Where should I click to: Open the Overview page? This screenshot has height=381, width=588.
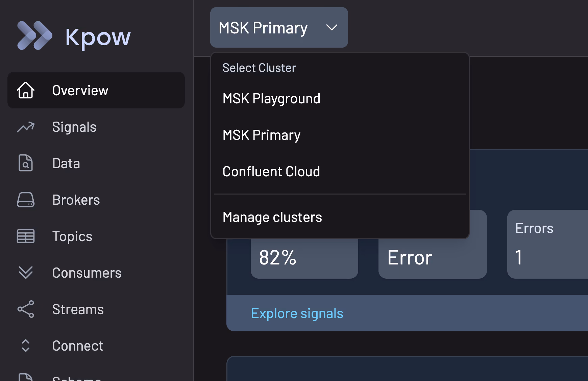click(x=96, y=90)
